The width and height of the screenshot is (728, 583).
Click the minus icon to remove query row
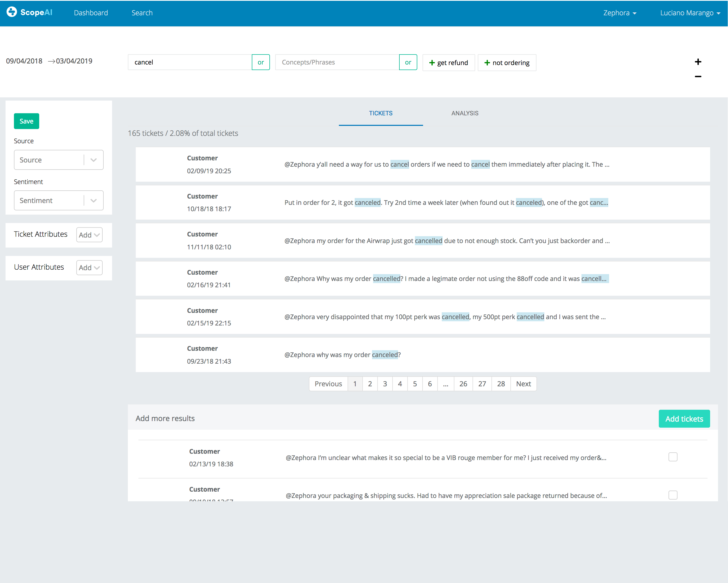(698, 76)
